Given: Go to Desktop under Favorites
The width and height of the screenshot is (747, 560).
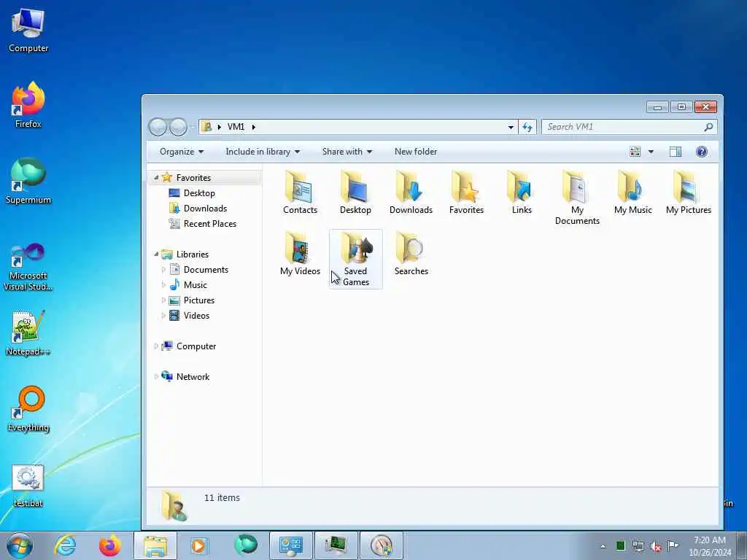Looking at the screenshot, I should (x=199, y=192).
